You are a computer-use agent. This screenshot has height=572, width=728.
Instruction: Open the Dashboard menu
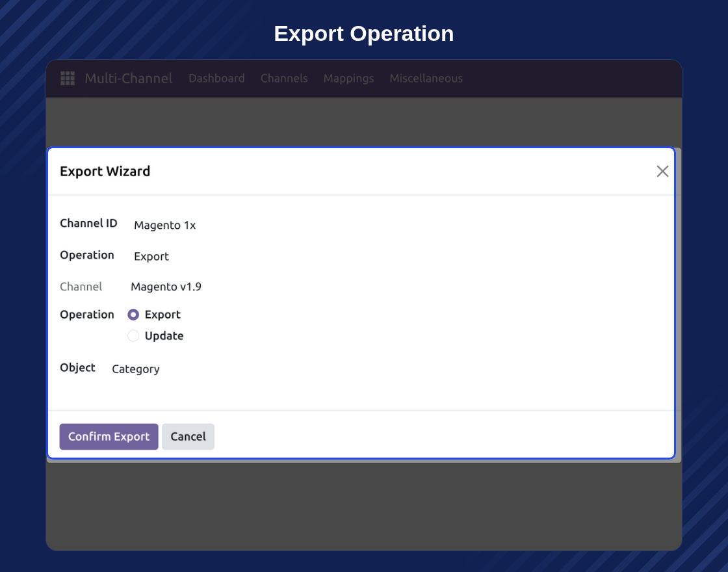point(216,79)
